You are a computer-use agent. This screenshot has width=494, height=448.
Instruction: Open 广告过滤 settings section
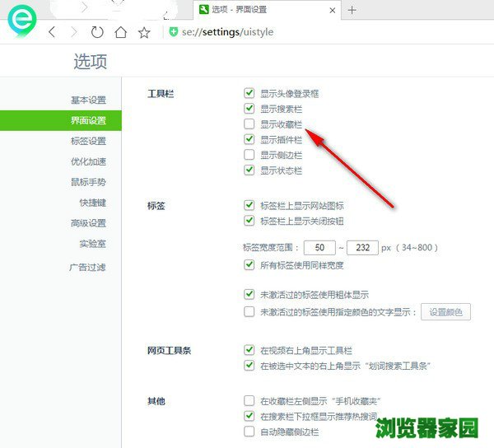tap(88, 268)
